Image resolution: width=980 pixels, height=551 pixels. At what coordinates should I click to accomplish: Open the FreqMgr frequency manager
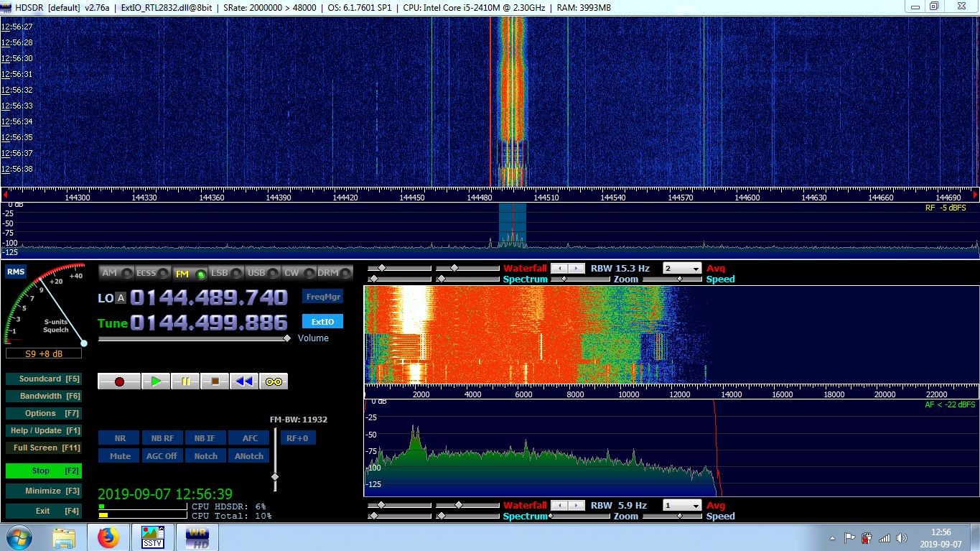(323, 297)
